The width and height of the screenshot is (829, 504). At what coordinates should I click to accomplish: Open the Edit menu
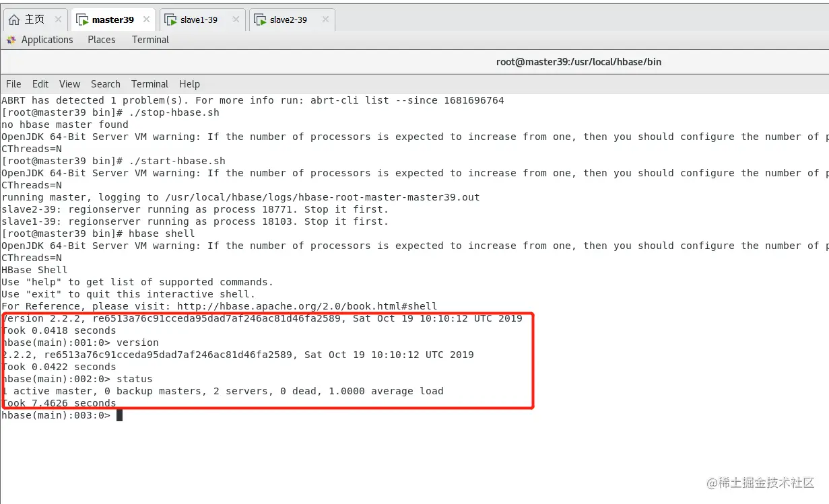(x=40, y=84)
